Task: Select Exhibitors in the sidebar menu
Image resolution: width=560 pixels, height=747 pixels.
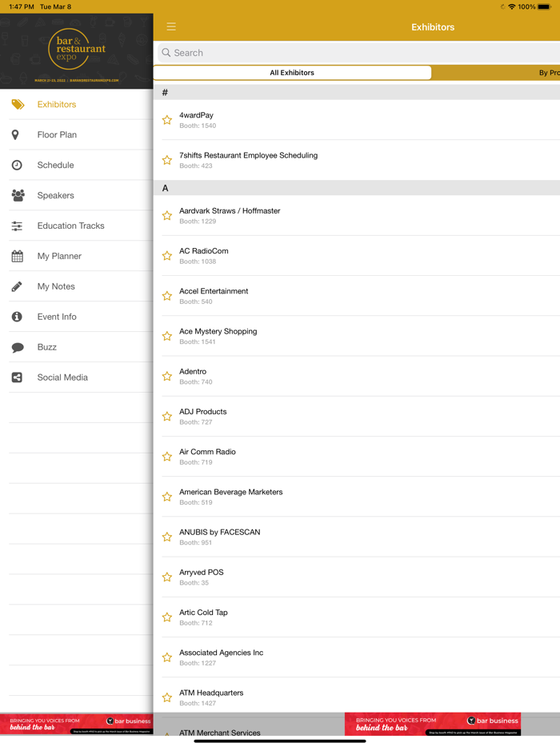Action: [x=57, y=105]
